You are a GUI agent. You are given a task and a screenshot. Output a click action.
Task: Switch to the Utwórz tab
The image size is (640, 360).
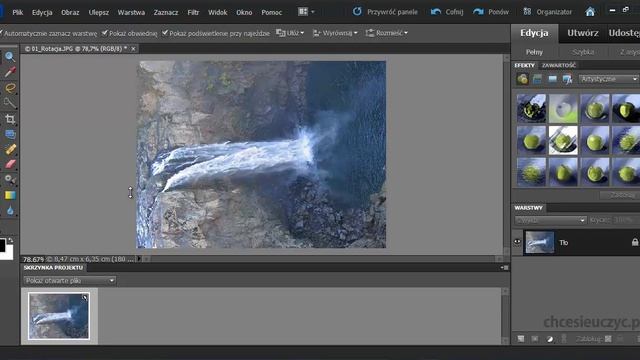pos(582,33)
